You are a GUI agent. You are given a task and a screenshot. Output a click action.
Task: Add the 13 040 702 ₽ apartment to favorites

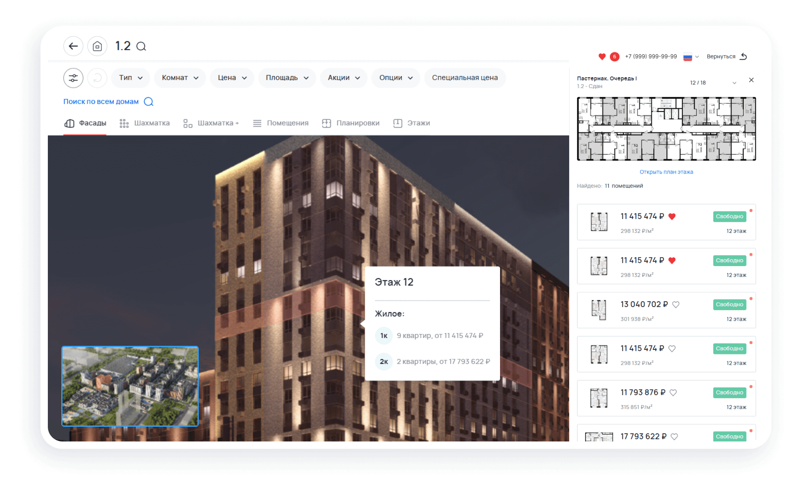[676, 305]
